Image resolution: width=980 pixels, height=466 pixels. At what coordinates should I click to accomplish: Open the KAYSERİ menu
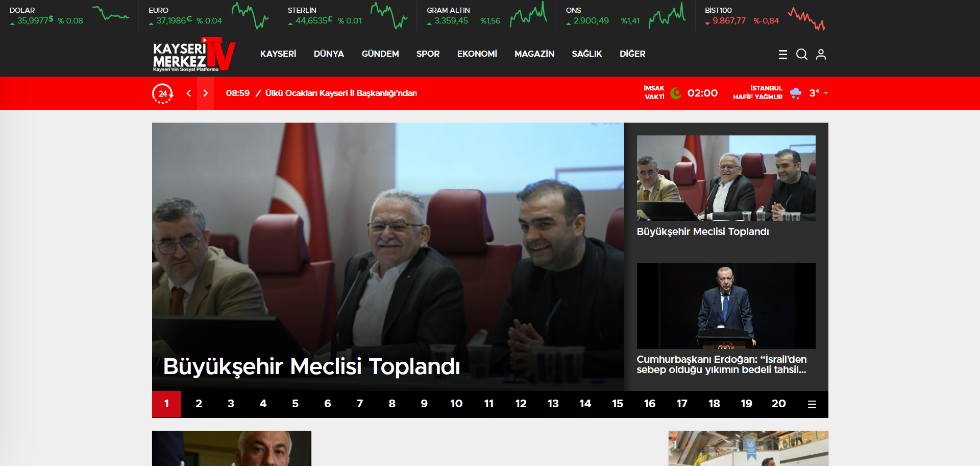point(278,54)
